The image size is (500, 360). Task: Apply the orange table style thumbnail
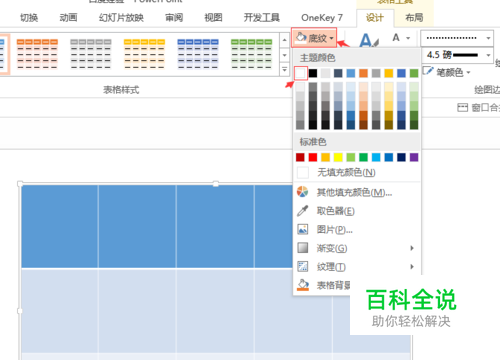[37, 54]
